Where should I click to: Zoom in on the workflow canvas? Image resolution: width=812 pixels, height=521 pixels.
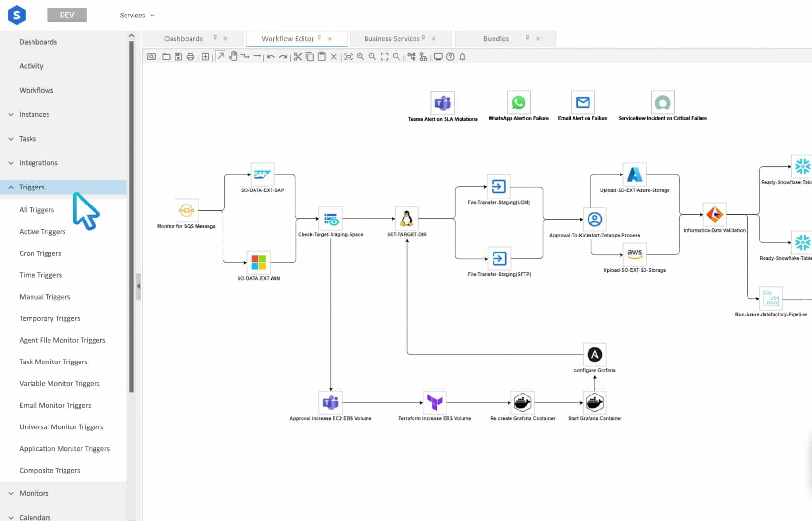click(360, 57)
